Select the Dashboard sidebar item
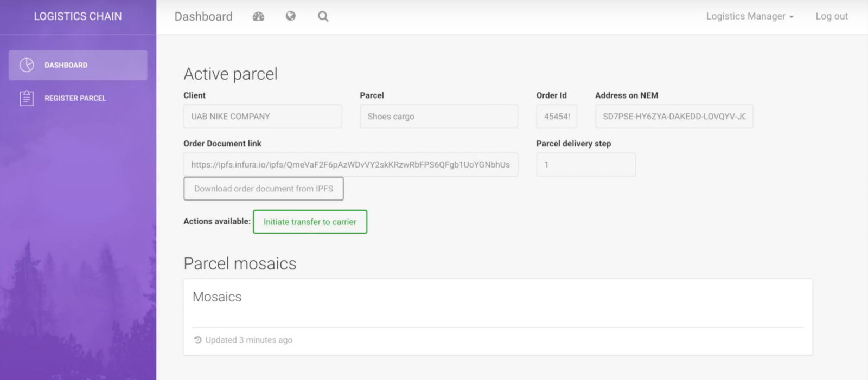Viewport: 868px width, 380px height. click(78, 65)
